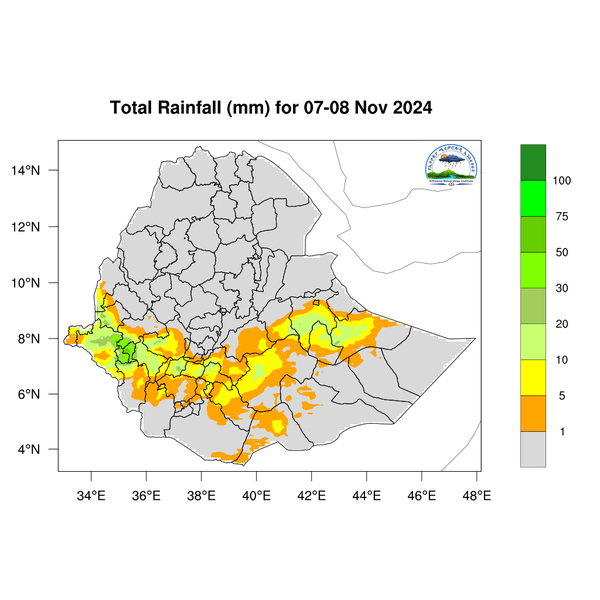Select the orange 1-5 mm legend swatch
The width and height of the screenshot is (600, 600).
533,414
